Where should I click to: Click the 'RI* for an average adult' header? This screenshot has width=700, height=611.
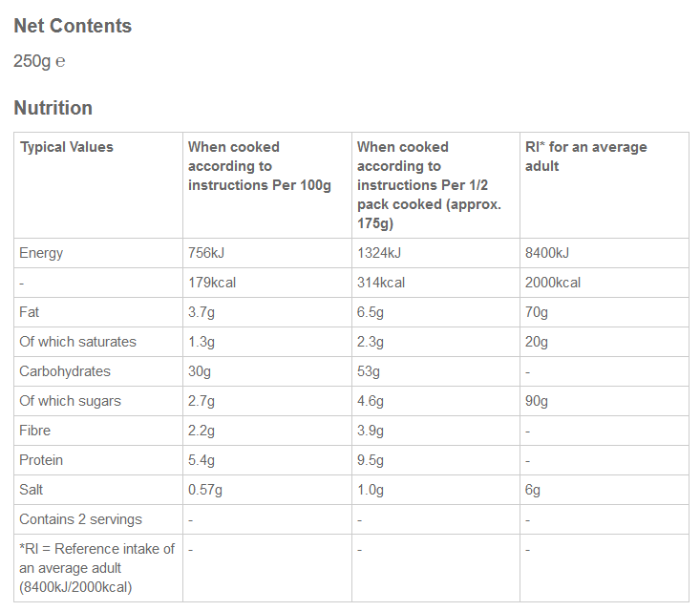[x=585, y=157]
